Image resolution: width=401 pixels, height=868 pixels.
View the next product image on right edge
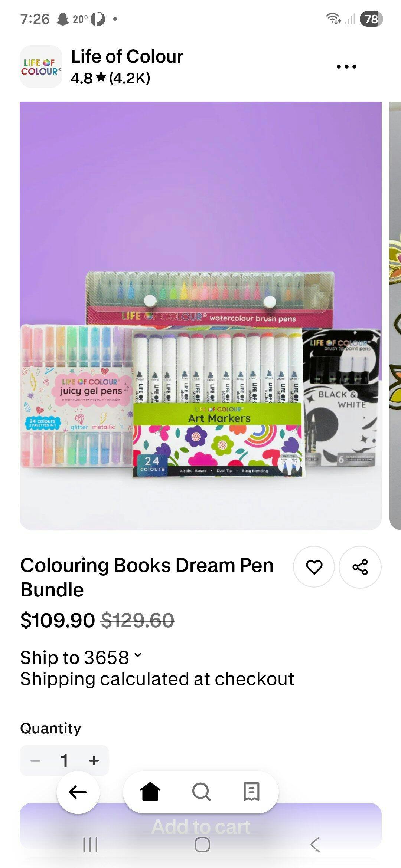[395, 316]
